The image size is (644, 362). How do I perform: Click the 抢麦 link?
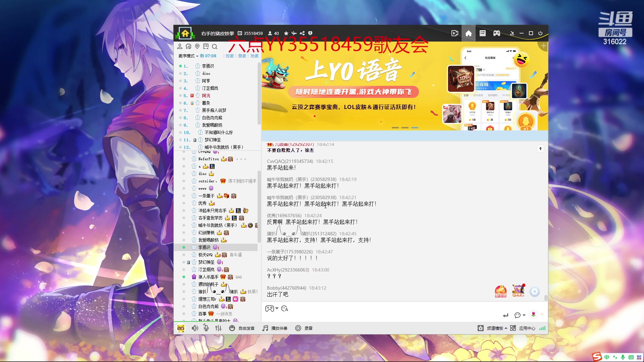255,56
